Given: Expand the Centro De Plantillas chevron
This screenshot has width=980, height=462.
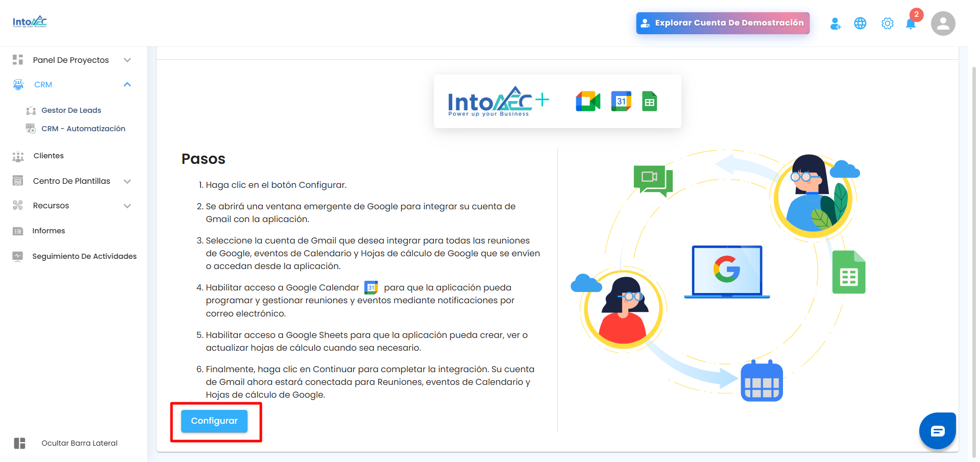Looking at the screenshot, I should tap(128, 181).
